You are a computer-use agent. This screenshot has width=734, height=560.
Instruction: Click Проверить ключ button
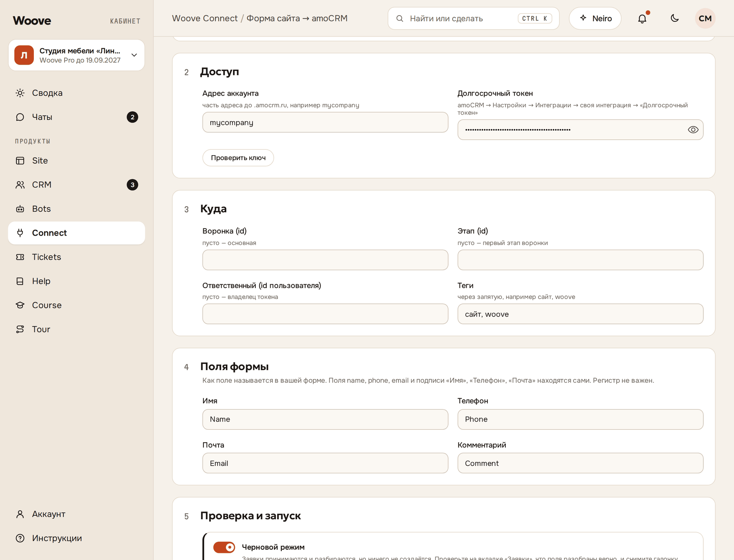tap(238, 158)
